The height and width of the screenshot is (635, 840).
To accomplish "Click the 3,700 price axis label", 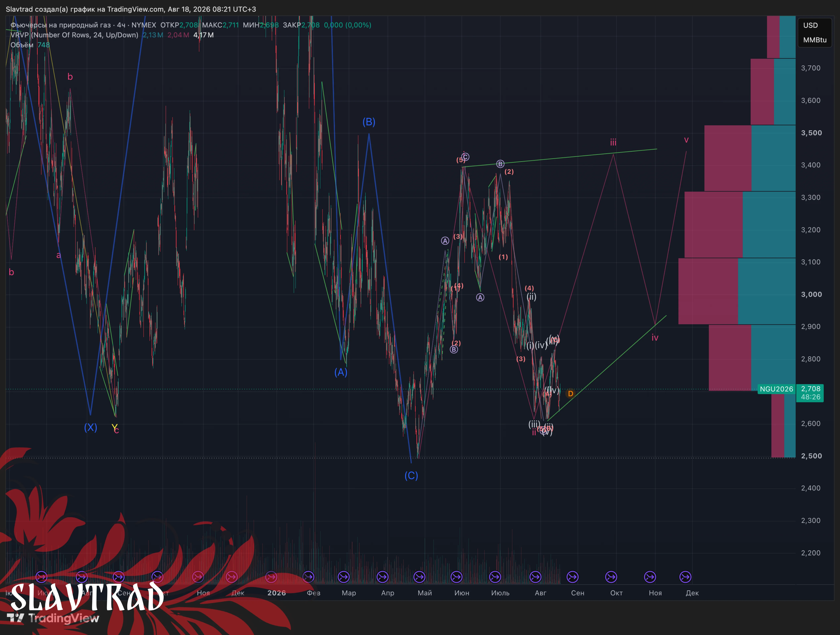I will [811, 68].
